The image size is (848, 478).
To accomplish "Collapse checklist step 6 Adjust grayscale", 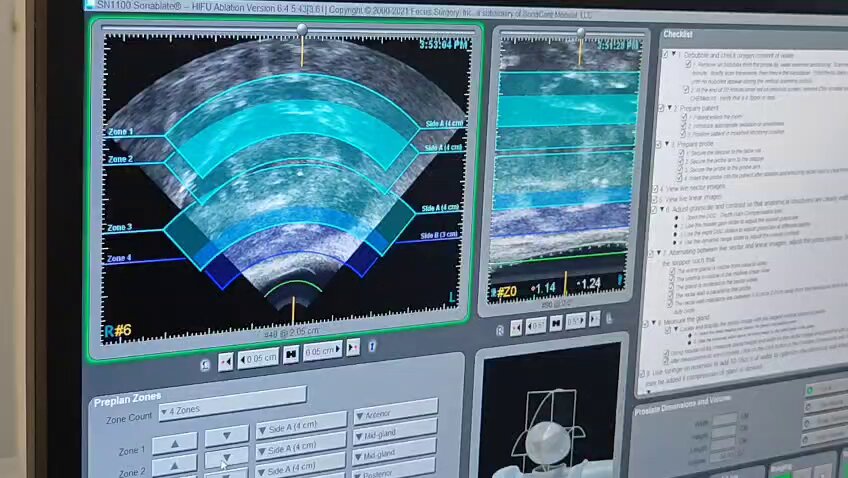I will click(662, 209).
